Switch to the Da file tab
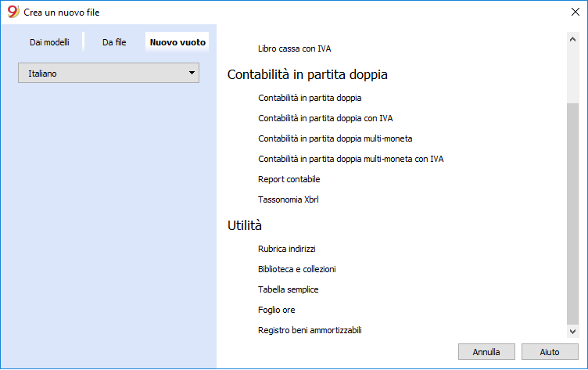Screen dimensions: 588x370 point(114,42)
